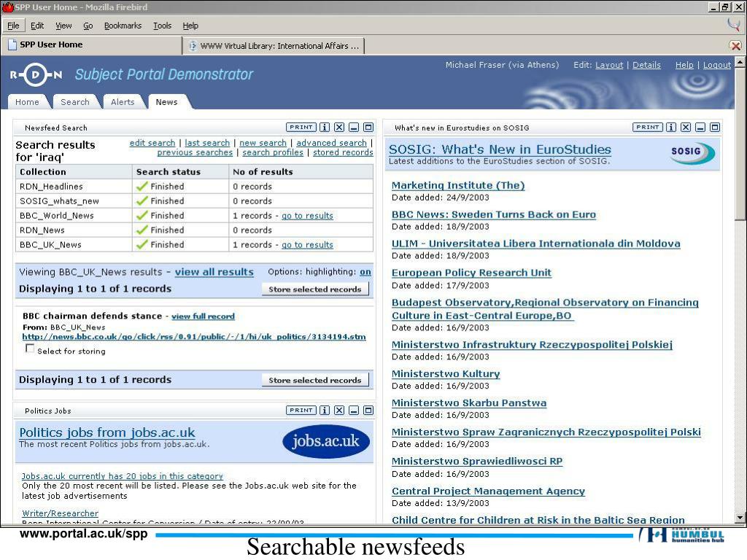Open view full record link
This screenshot has height=560, width=747.
click(x=203, y=316)
